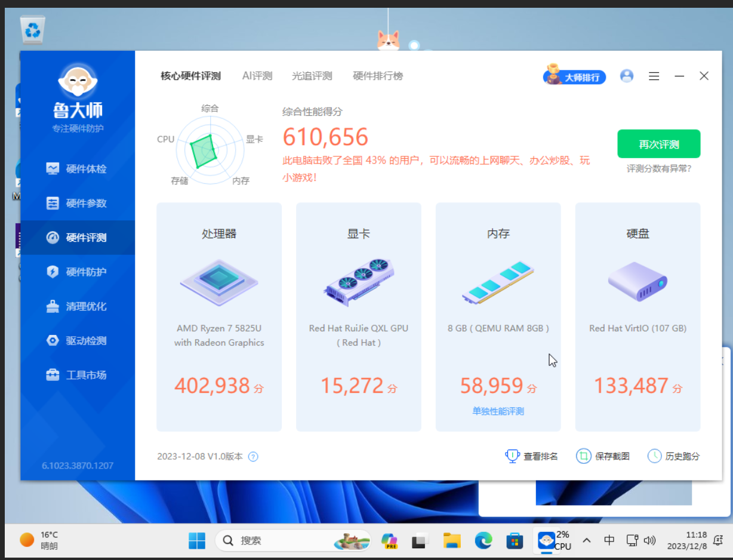Click the 评测分数有异常? link
This screenshot has width=733, height=560.
(659, 169)
